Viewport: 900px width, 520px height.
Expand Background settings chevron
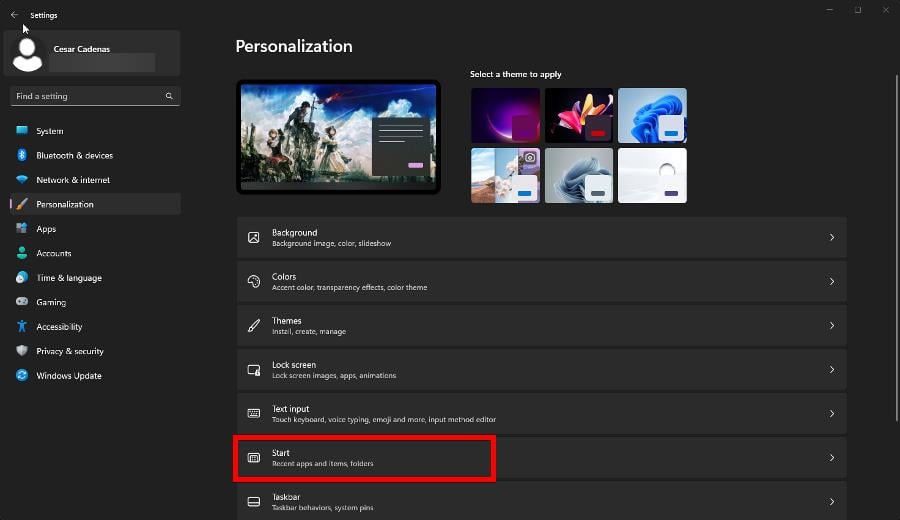[832, 238]
